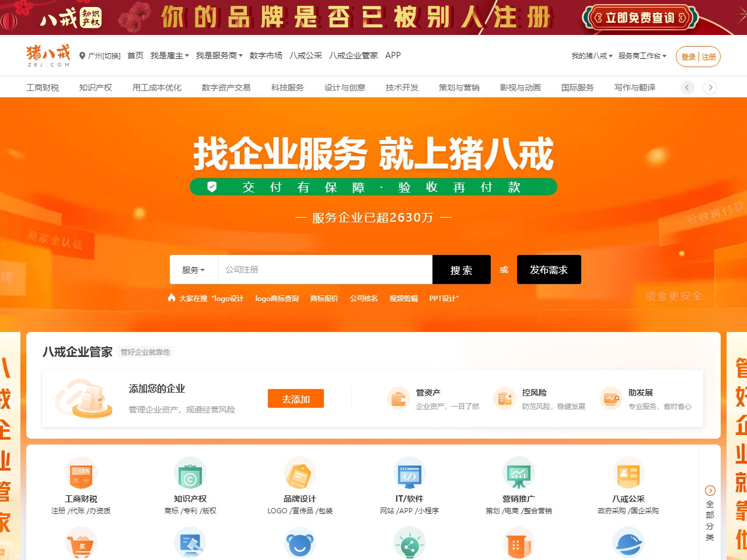Open the 服务 dropdown in the search bar
The height and width of the screenshot is (560, 747).
(193, 269)
